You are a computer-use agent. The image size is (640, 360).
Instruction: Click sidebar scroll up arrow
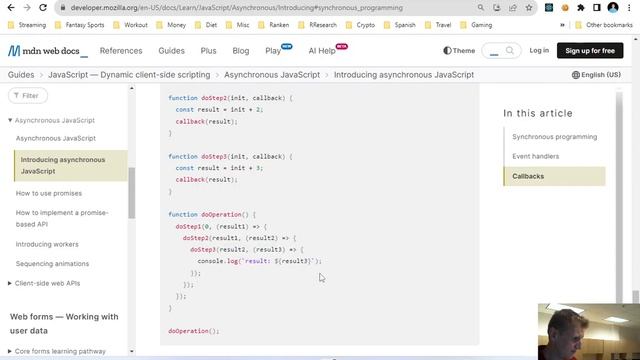[x=131, y=88]
